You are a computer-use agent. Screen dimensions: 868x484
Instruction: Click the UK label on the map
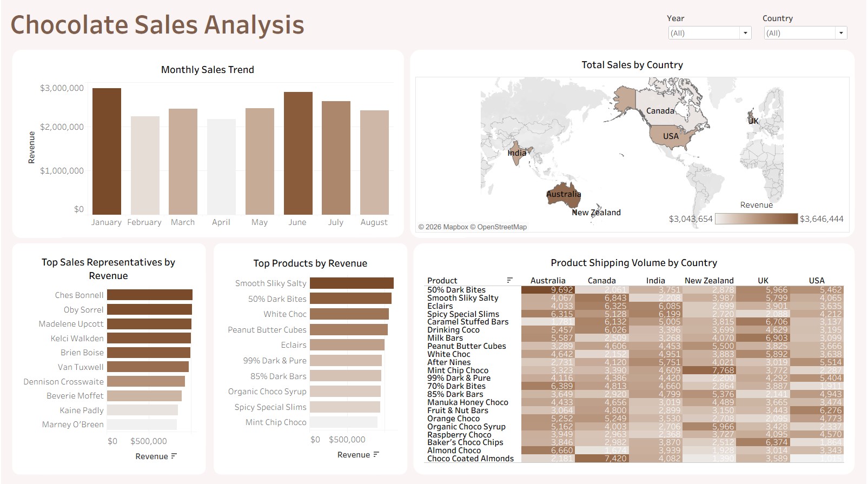753,121
